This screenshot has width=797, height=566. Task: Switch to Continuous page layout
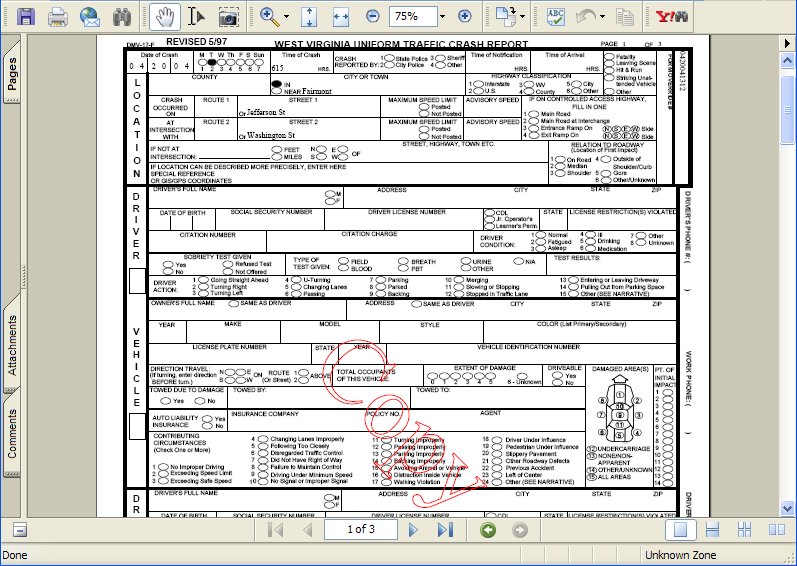tap(713, 530)
